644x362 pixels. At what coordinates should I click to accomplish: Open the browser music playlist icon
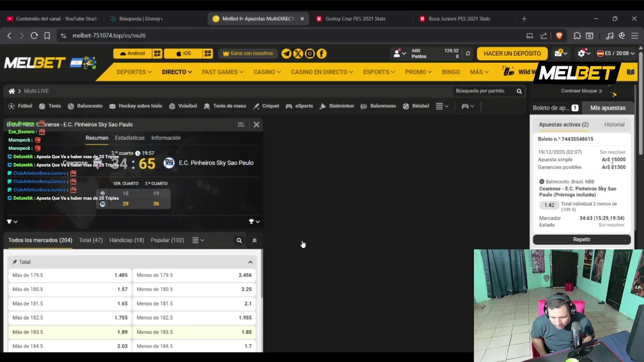click(609, 36)
